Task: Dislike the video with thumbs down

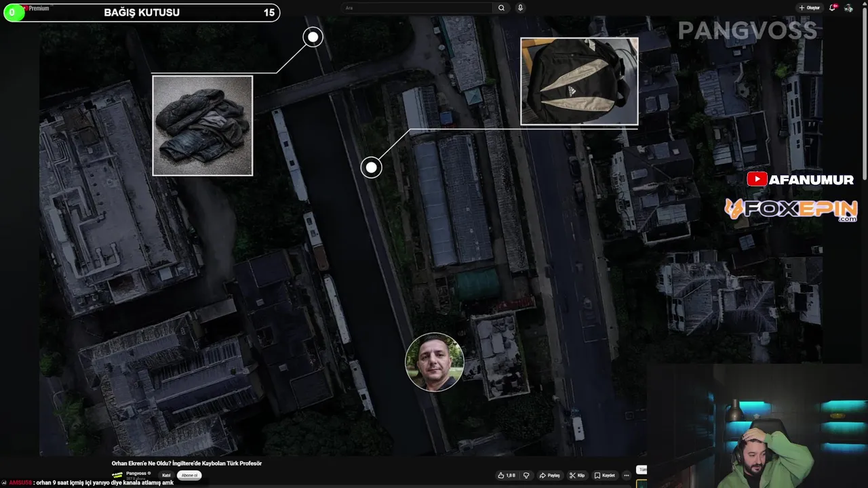Action: pyautogui.click(x=526, y=475)
